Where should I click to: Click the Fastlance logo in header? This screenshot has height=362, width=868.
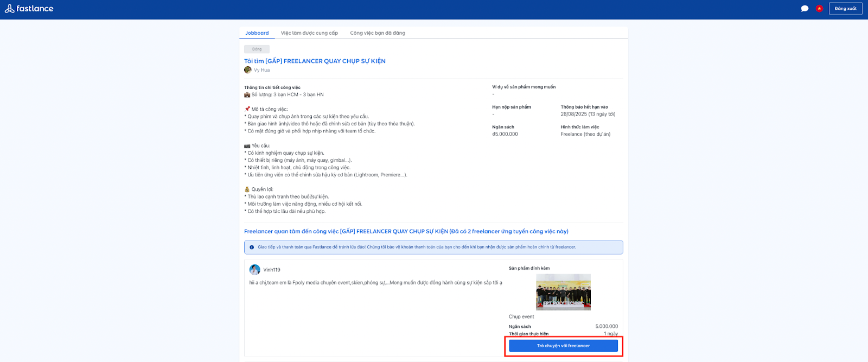click(29, 9)
